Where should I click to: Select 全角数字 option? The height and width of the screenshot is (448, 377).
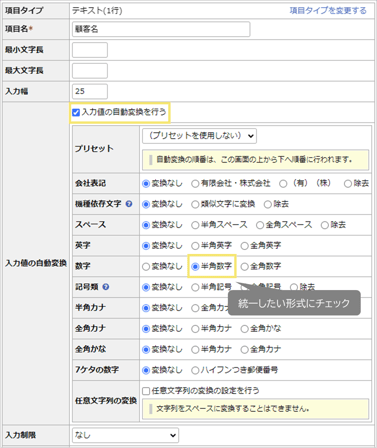[244, 267]
